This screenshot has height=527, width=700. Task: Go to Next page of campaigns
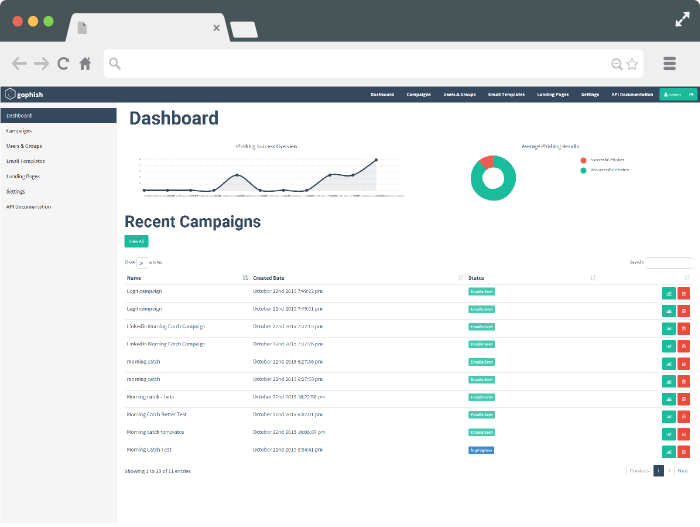[x=683, y=470]
